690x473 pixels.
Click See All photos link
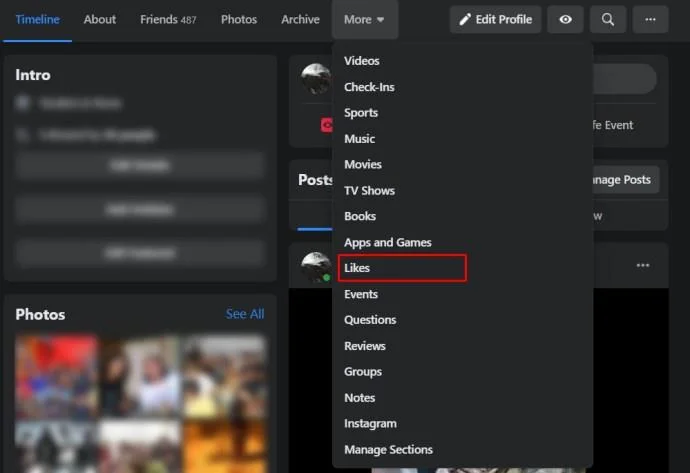coord(245,314)
